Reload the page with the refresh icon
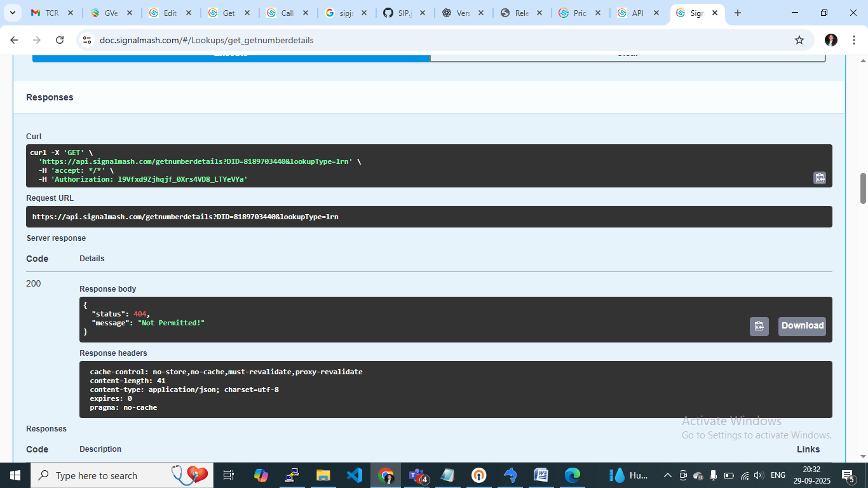The width and height of the screenshot is (868, 488). [x=60, y=40]
